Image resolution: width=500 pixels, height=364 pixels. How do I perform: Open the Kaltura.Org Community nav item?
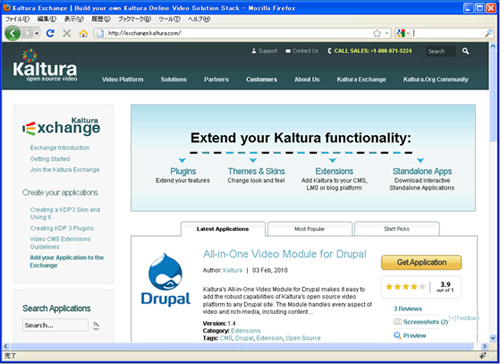436,79
